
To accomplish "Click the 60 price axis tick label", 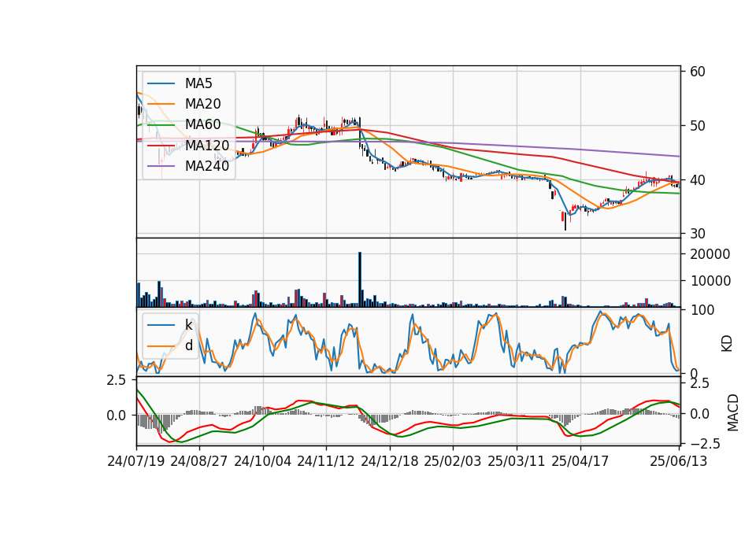I will (x=698, y=72).
